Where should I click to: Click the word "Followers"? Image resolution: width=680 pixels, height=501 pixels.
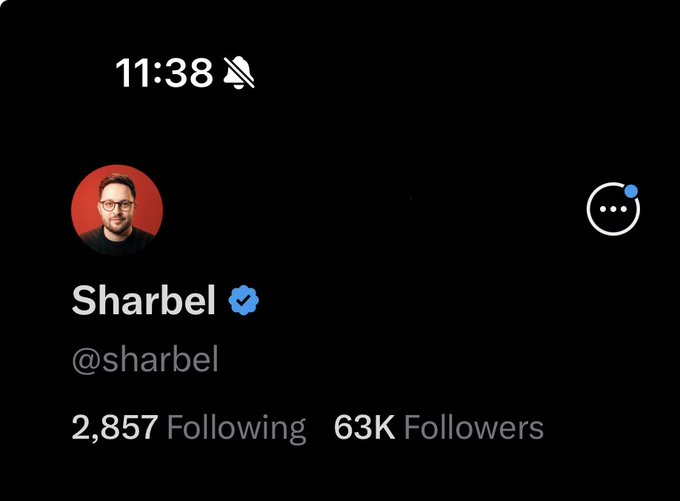474,428
